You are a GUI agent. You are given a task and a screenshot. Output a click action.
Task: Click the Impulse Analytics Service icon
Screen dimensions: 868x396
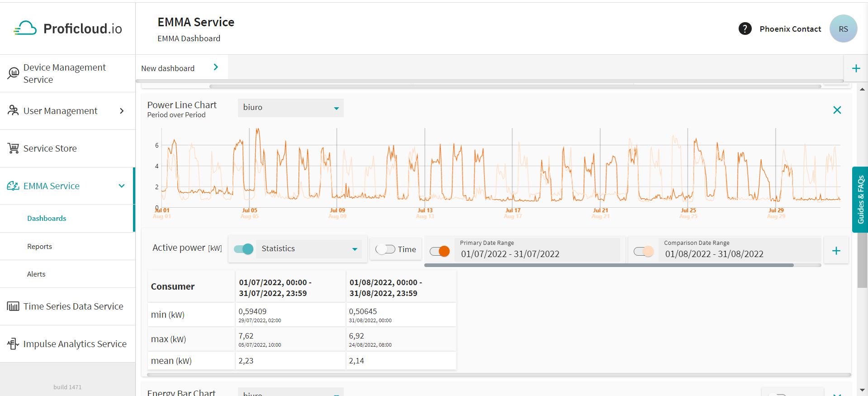point(13,344)
